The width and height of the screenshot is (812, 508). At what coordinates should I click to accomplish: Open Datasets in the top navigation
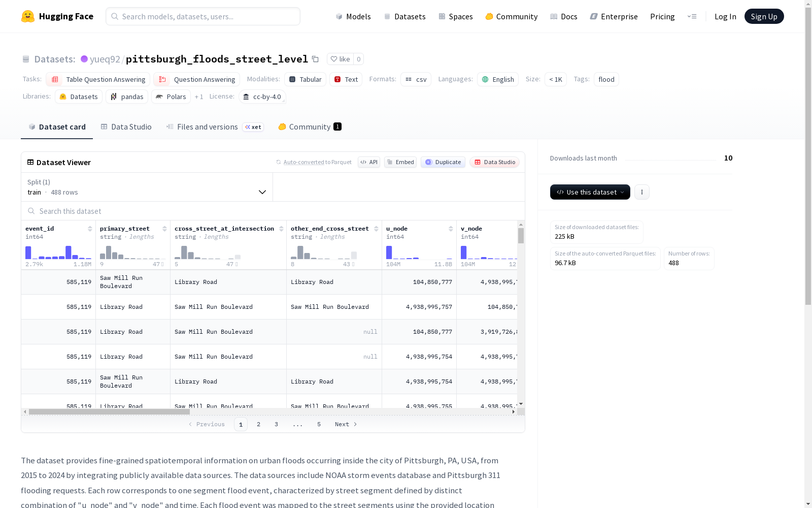pos(404,16)
